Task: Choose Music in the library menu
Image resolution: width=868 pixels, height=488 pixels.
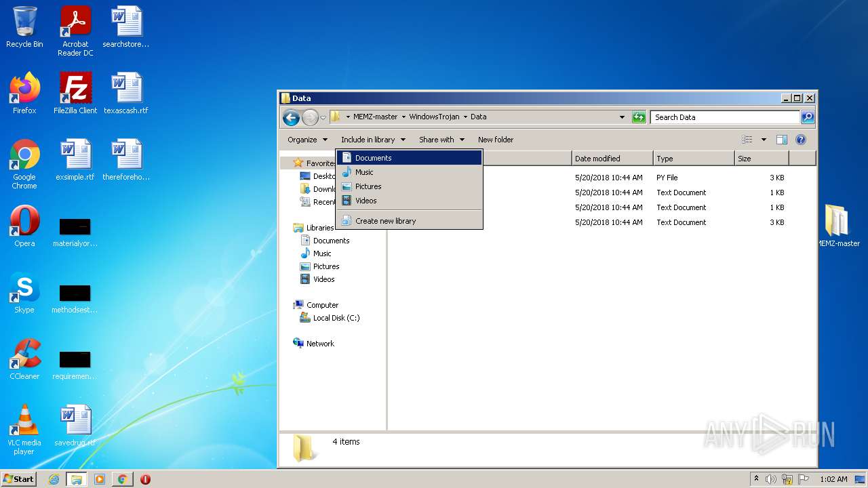Action: tap(409, 172)
